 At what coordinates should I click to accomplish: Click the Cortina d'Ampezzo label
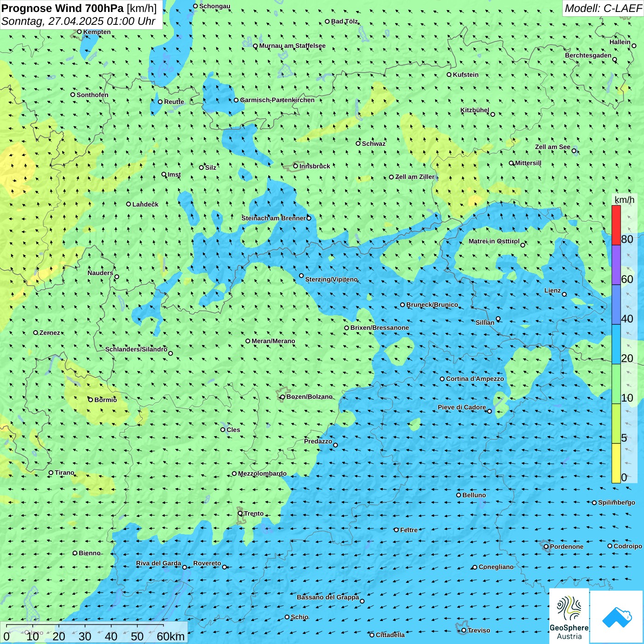pos(475,379)
